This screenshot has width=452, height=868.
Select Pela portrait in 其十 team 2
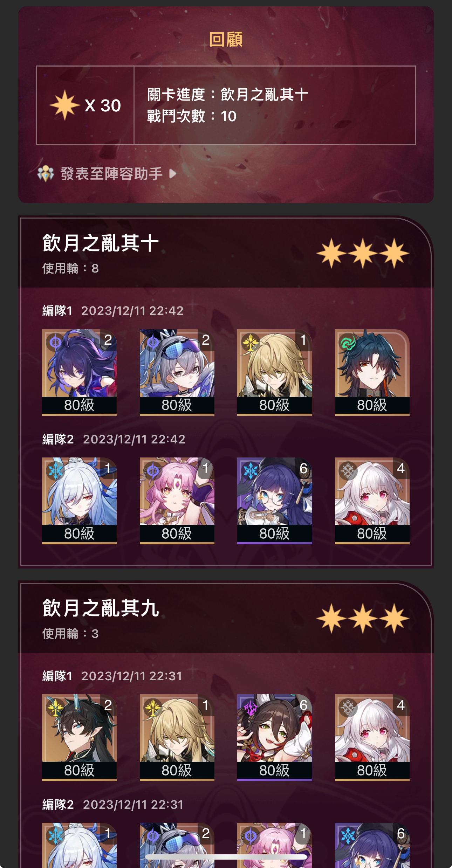274,501
